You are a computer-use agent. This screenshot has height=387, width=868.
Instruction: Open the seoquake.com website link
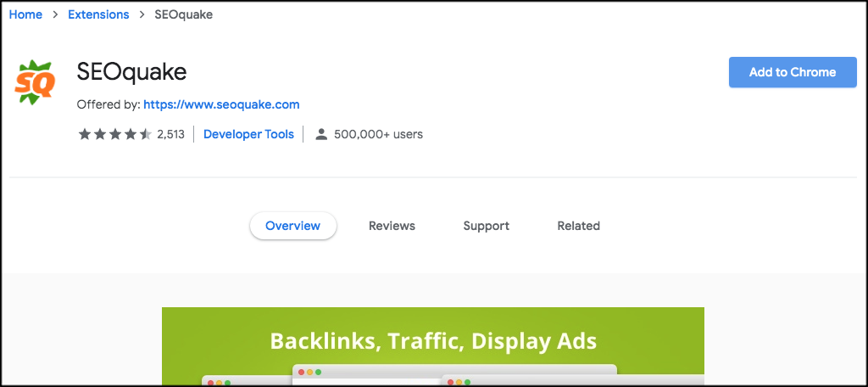coord(221,104)
